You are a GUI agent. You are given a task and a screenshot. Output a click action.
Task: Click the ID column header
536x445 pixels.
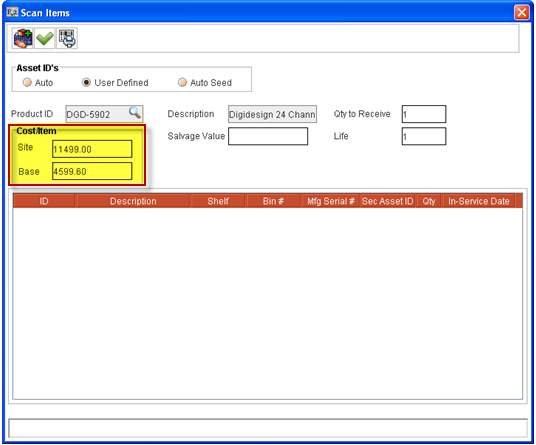click(44, 201)
